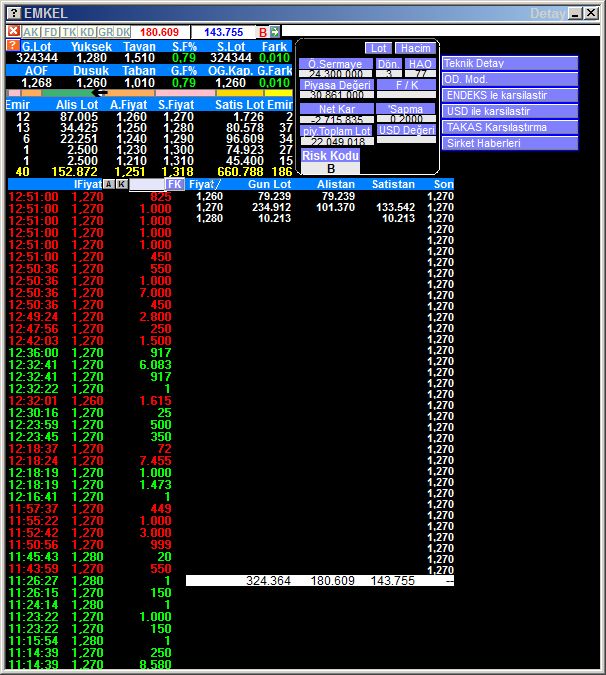Click the question mark icon in title bar
The image size is (606, 675).
point(14,13)
